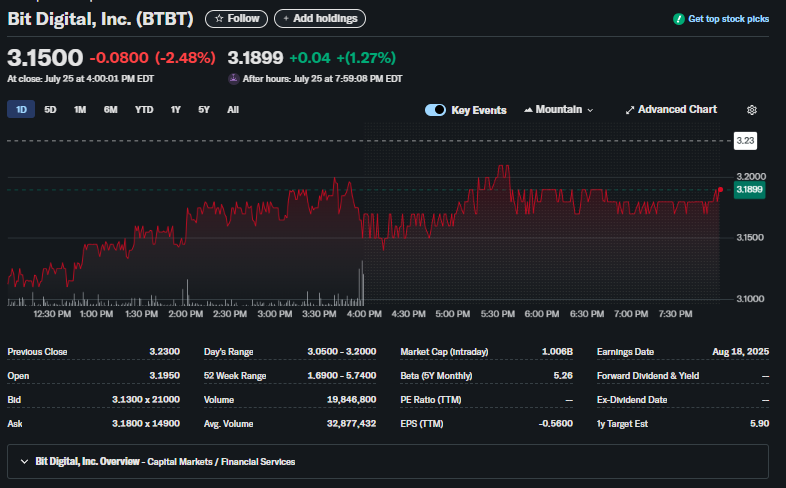Click the 3.23 previous close price label
786x488 pixels.
pyautogui.click(x=745, y=141)
